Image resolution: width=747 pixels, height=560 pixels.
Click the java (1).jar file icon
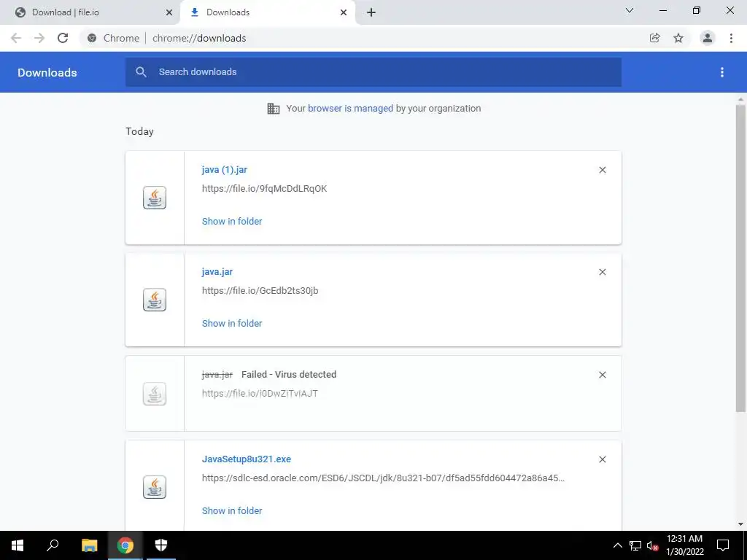[155, 198]
